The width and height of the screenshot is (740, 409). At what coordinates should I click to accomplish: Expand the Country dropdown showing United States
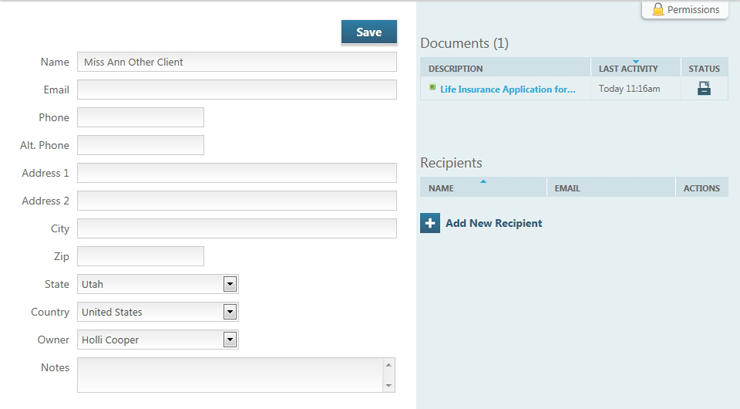click(x=230, y=312)
